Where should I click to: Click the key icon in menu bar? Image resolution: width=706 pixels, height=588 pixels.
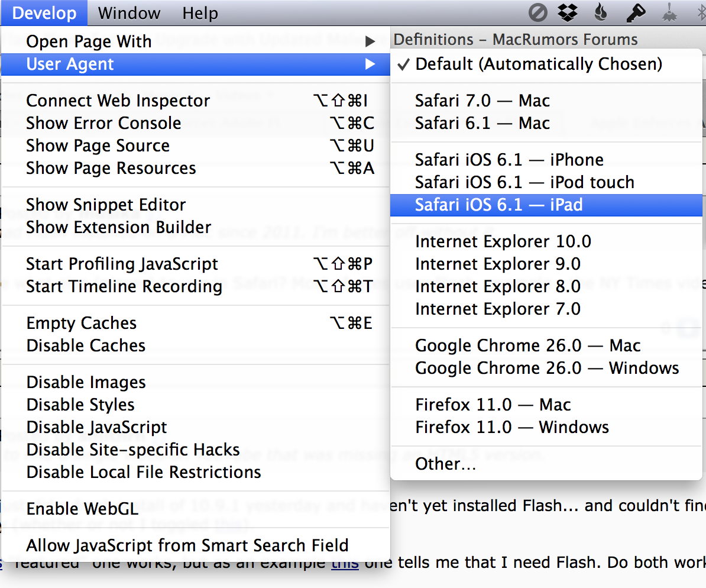(636, 13)
